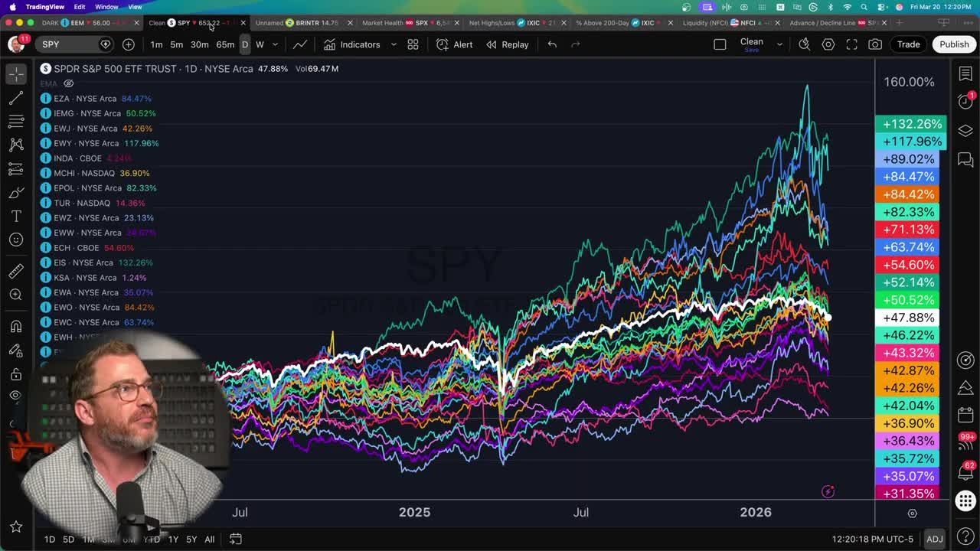Open the user profile avatar menu
This screenshot has height=551, width=980.
click(15, 44)
